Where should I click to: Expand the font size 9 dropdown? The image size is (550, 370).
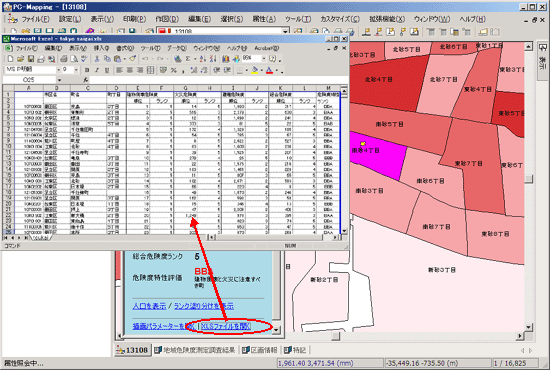pos(76,70)
